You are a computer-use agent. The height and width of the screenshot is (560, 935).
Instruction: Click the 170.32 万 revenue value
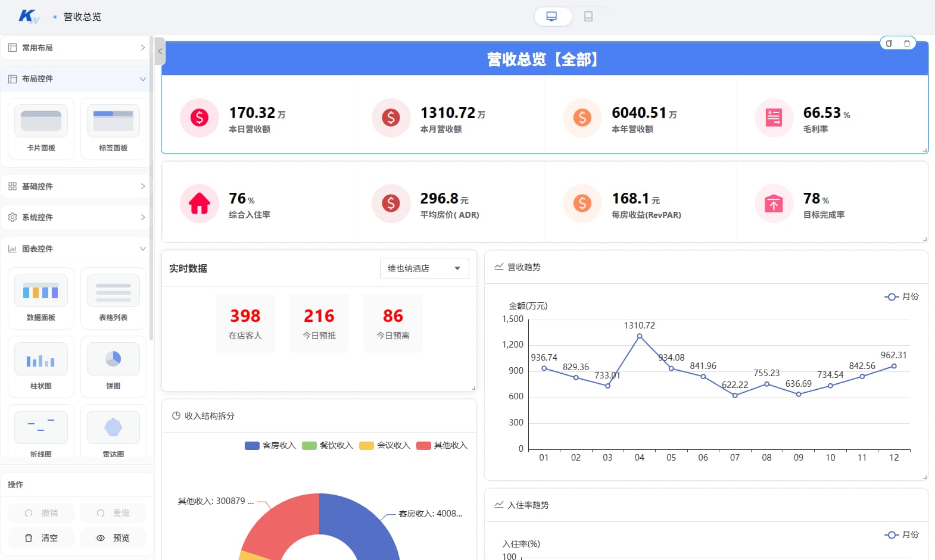[x=257, y=113]
